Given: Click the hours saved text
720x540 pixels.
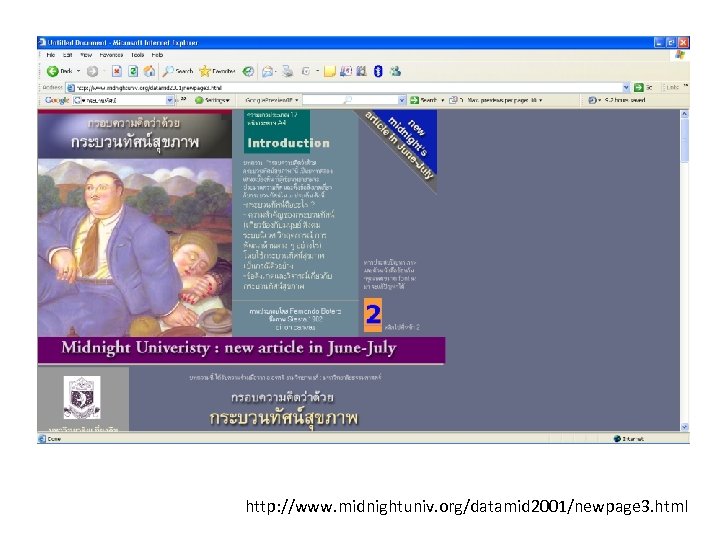Looking at the screenshot, I should [x=624, y=100].
